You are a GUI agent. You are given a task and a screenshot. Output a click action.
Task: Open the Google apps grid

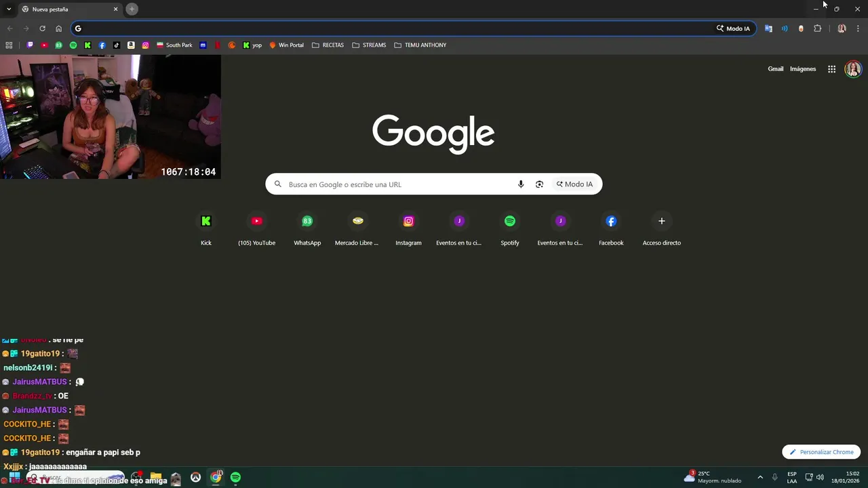(831, 69)
